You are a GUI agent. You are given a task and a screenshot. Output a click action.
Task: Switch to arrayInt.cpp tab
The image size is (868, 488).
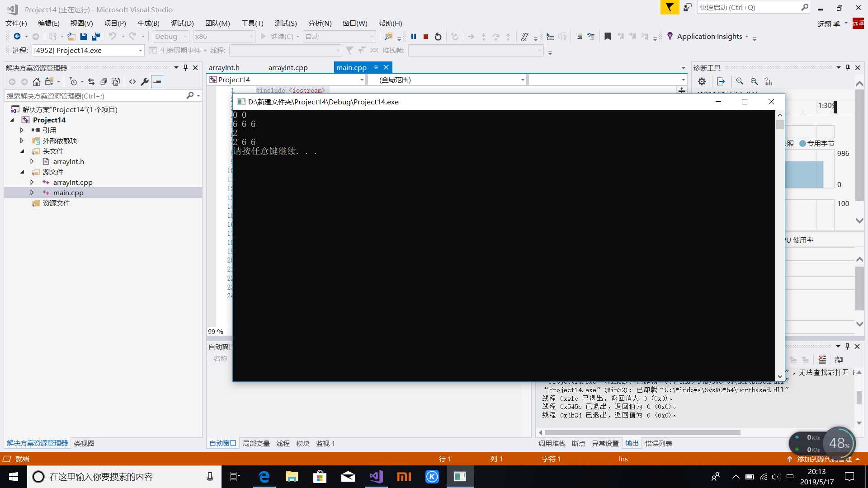[x=288, y=67]
